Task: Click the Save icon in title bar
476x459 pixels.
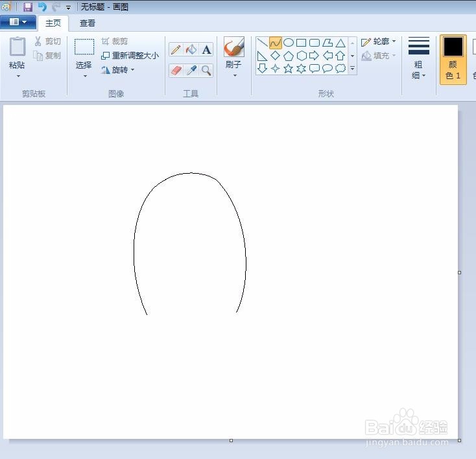Action: click(x=28, y=6)
